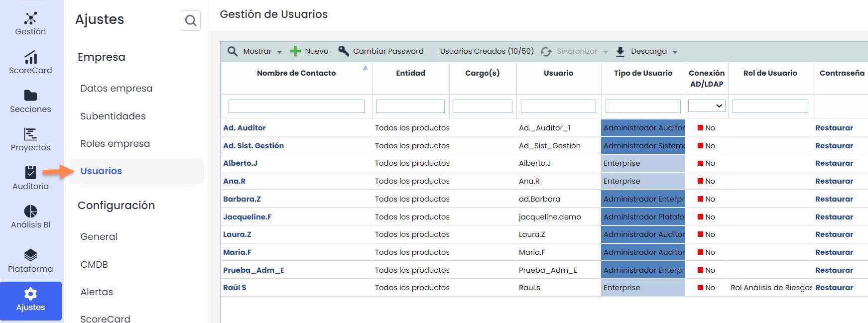Click Restaurar link for Raúl S
This screenshot has height=323, width=868.
coord(834,288)
